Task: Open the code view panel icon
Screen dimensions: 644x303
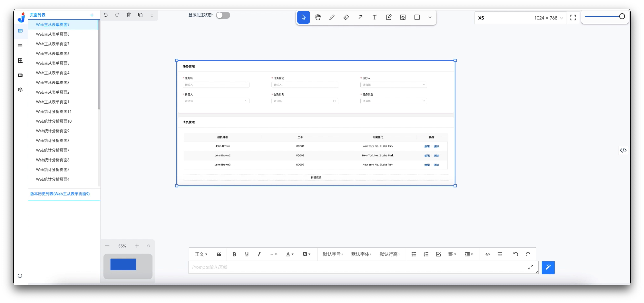Action: (x=623, y=150)
